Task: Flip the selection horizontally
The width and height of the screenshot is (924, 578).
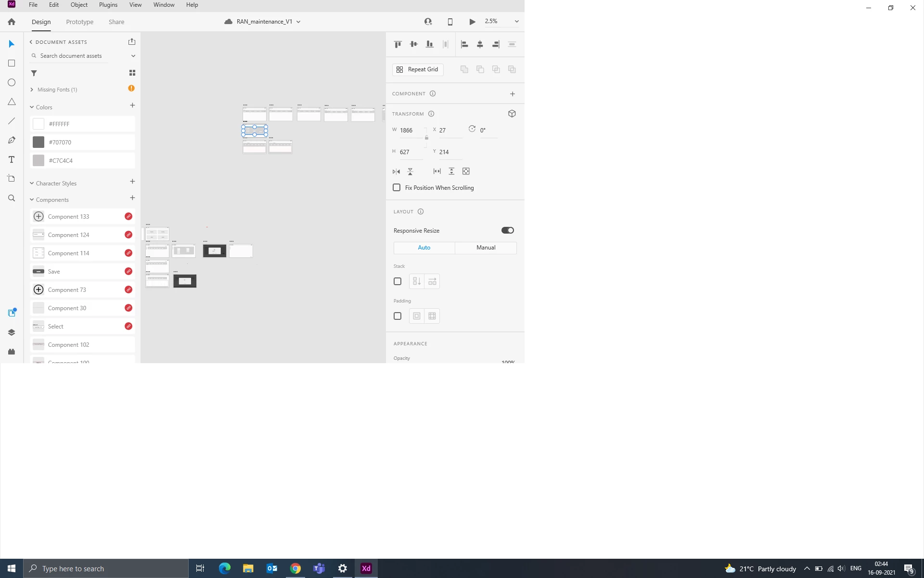Action: [396, 171]
